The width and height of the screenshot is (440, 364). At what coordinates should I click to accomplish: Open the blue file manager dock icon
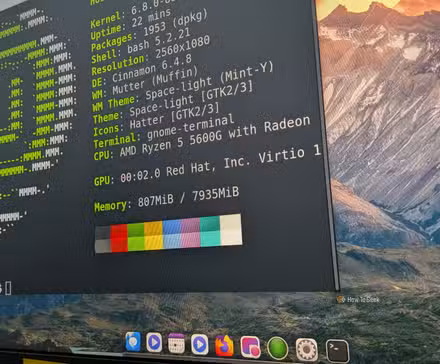133,342
